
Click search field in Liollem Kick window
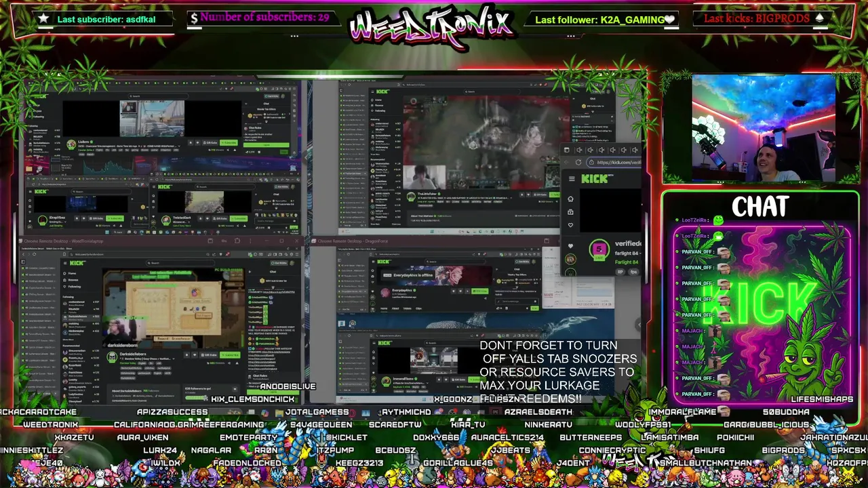(158, 96)
